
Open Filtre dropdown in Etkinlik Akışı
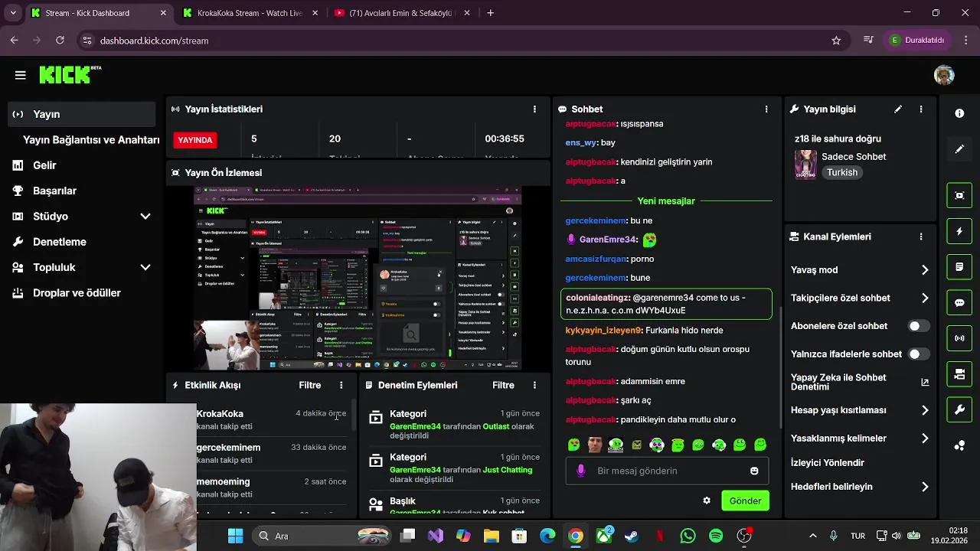tap(310, 386)
